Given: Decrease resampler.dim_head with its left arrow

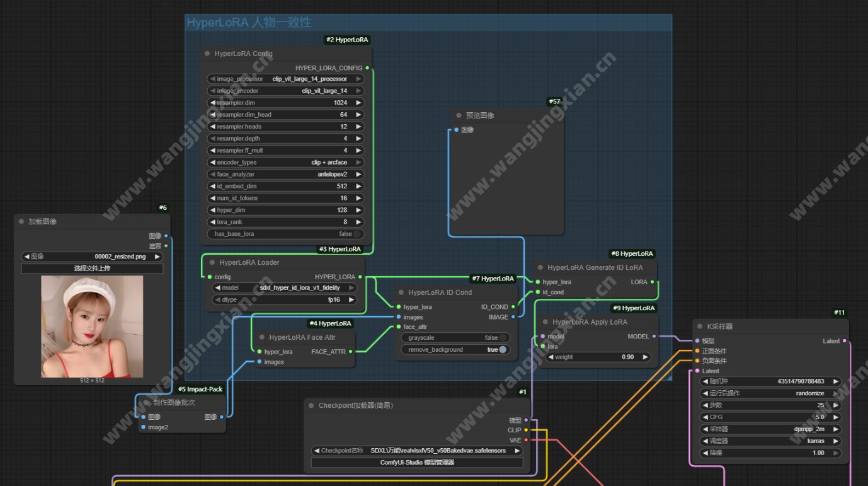Looking at the screenshot, I should click(212, 115).
